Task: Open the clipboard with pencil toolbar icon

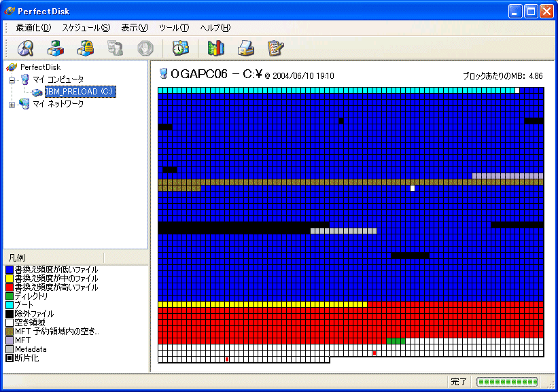Action: point(275,48)
